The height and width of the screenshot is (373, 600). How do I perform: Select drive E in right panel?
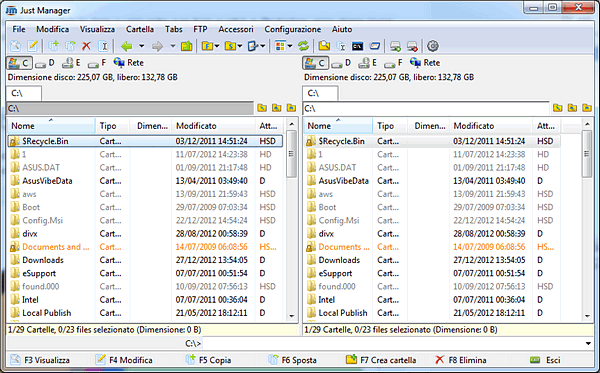tap(368, 63)
